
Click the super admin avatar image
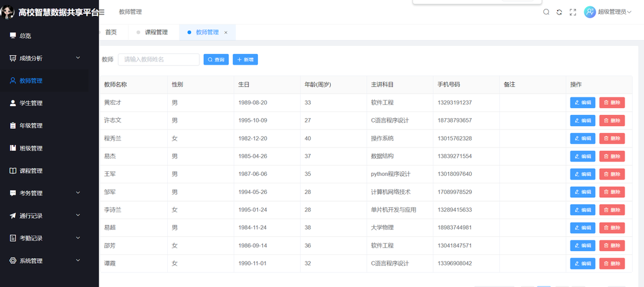[590, 12]
